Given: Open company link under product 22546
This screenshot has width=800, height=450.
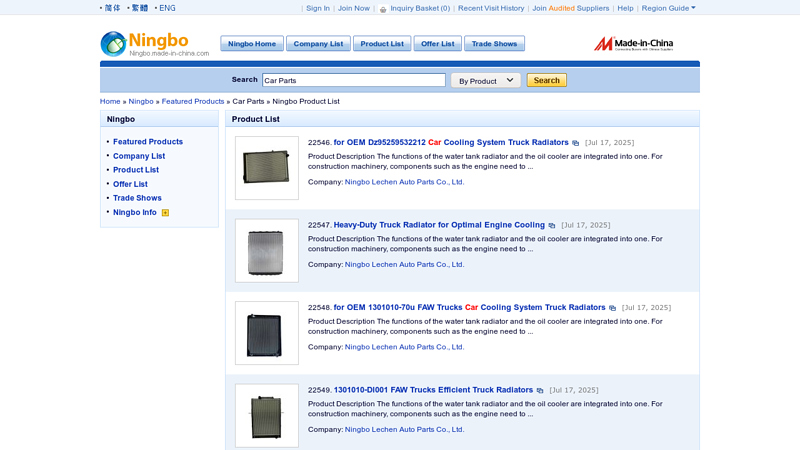Looking at the screenshot, I should tap(405, 182).
